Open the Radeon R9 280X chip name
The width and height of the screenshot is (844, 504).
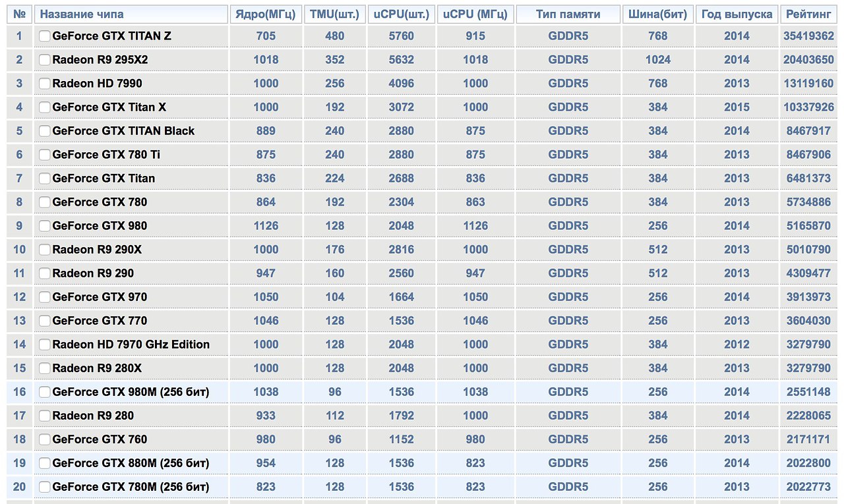tap(97, 368)
